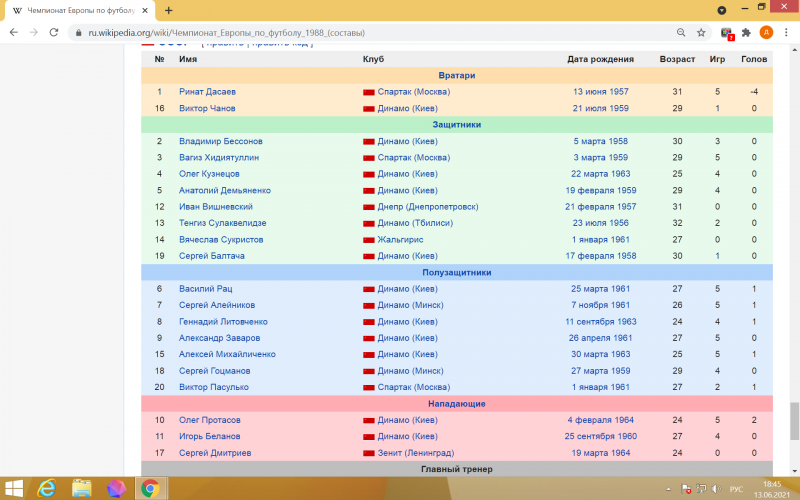
Task: Open the Chrome three-dot menu
Action: 786,32
